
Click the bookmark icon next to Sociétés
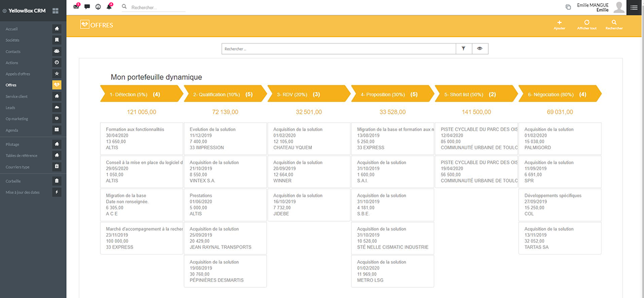(57, 40)
